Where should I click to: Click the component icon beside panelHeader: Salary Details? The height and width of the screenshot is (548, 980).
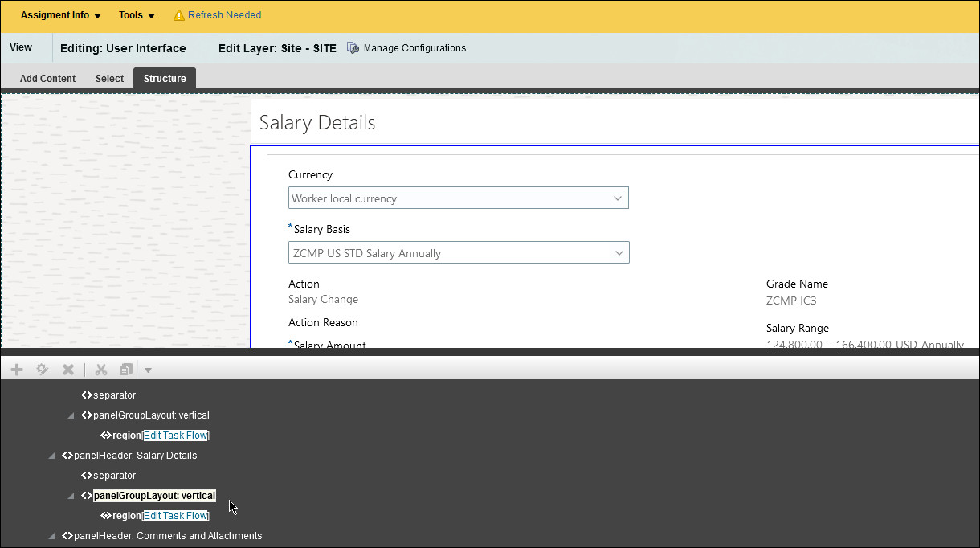pyautogui.click(x=67, y=456)
